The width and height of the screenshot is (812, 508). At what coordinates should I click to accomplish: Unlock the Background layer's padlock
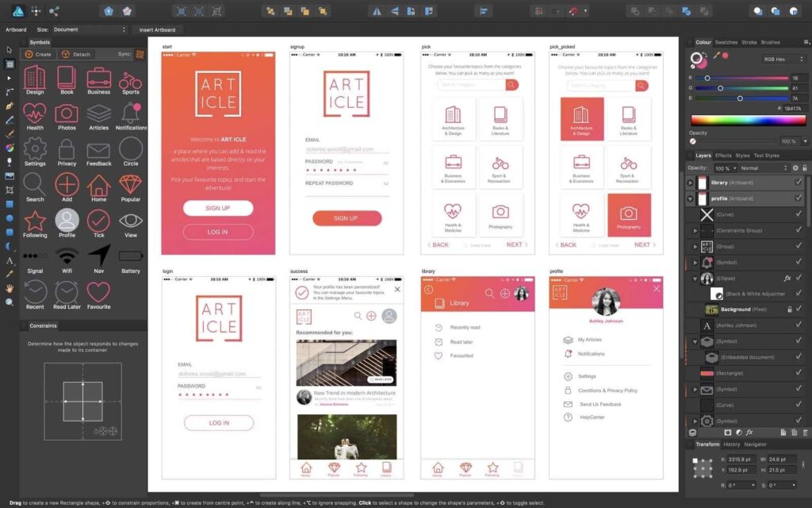pos(789,310)
